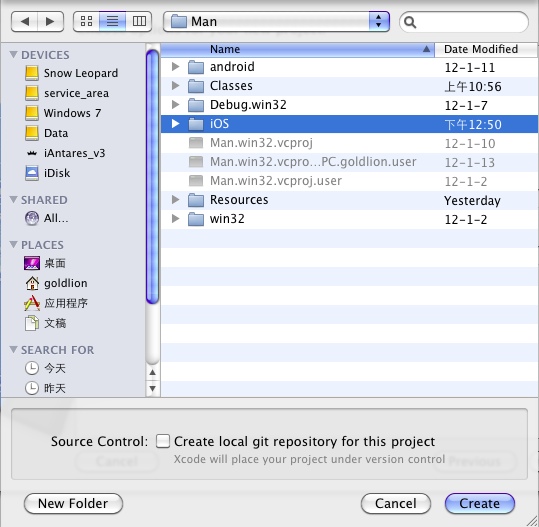
Task: Expand the Classes folder triangle
Action: click(x=176, y=86)
